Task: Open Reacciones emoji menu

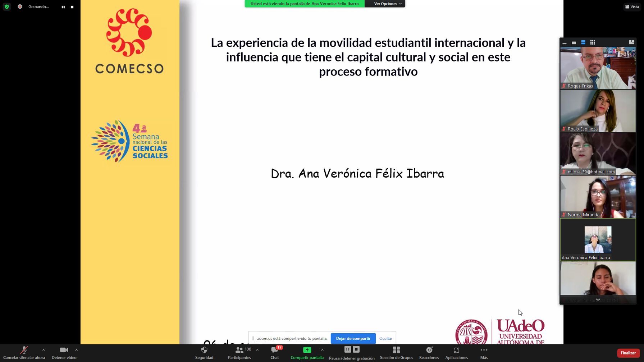Action: click(429, 353)
